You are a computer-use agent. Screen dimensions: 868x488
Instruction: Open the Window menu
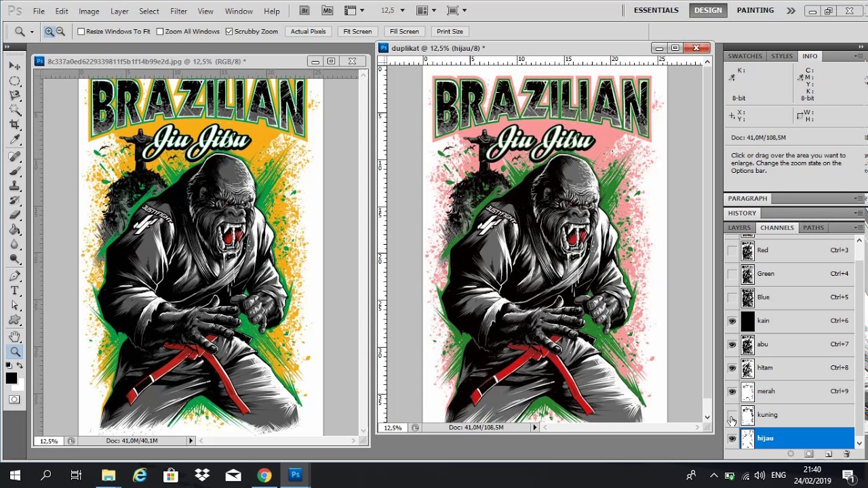239,12
